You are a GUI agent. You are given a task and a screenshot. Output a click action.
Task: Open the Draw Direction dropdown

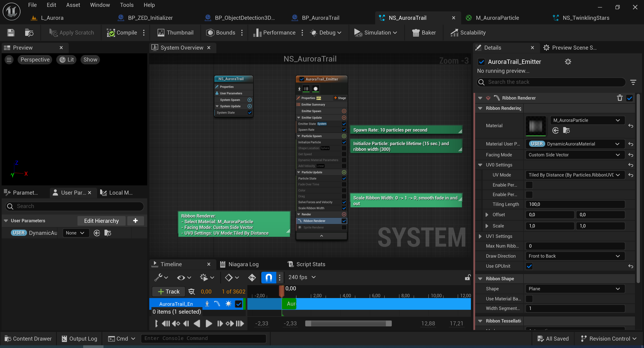[x=575, y=256]
